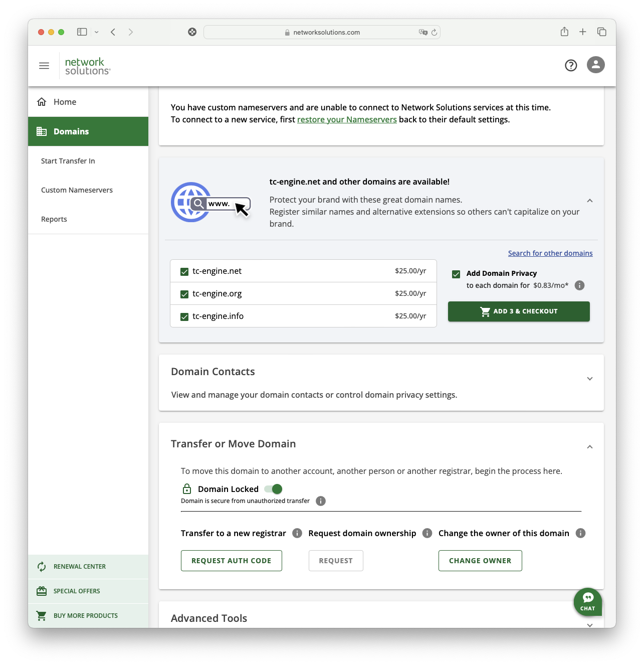
Task: Expand the Domain Contacts section chevron
Action: click(590, 379)
